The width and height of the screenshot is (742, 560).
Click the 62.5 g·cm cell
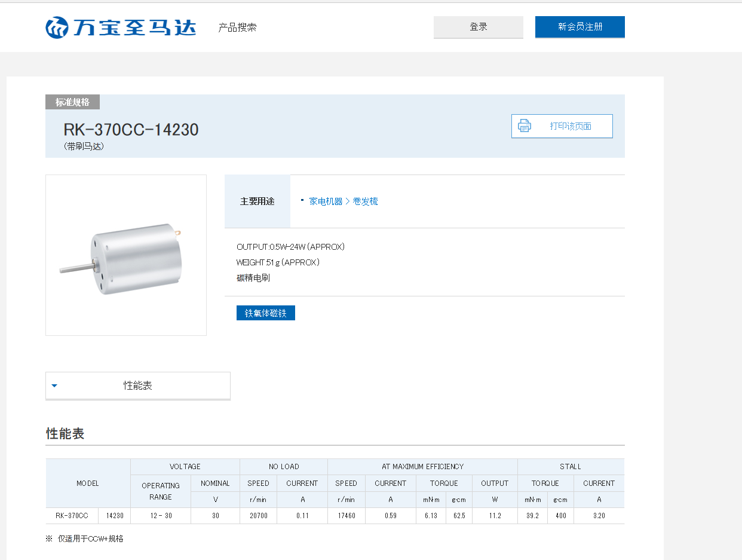[x=459, y=516]
